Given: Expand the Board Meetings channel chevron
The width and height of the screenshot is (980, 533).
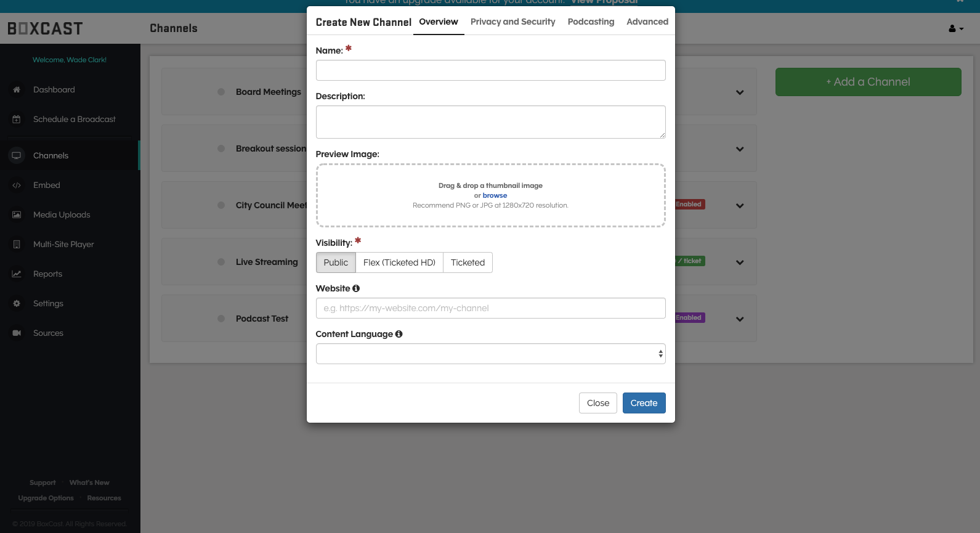Looking at the screenshot, I should 740,92.
